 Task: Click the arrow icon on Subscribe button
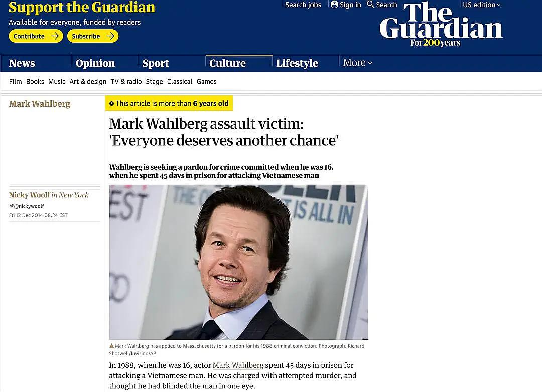(110, 36)
